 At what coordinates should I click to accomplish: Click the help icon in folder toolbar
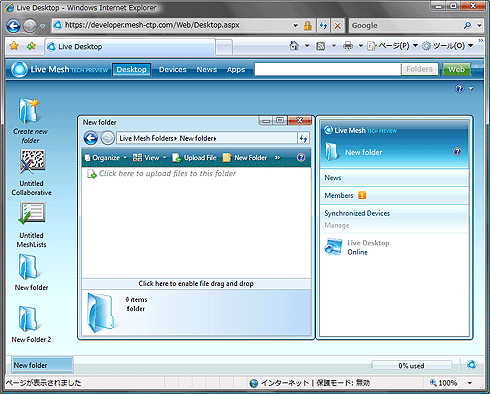(x=301, y=157)
